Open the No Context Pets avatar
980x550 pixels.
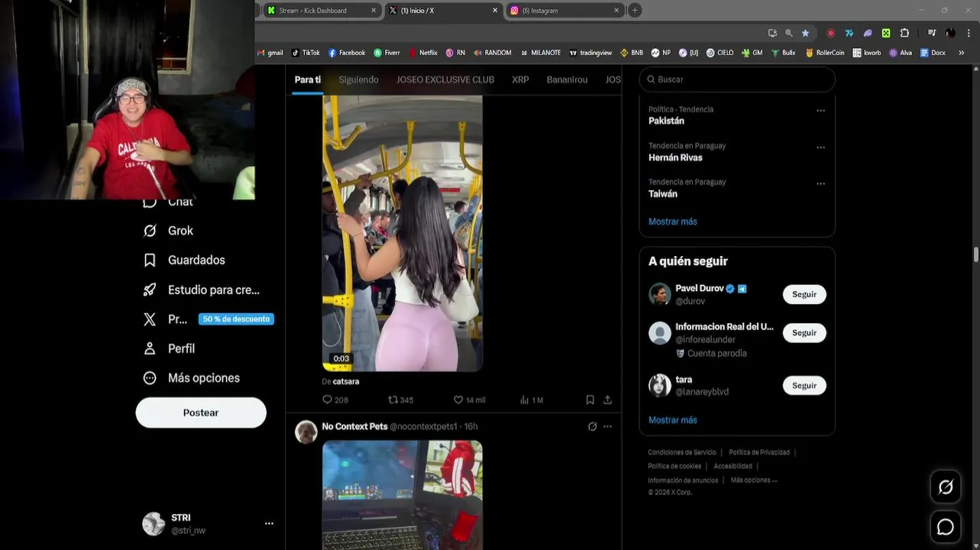coord(306,432)
